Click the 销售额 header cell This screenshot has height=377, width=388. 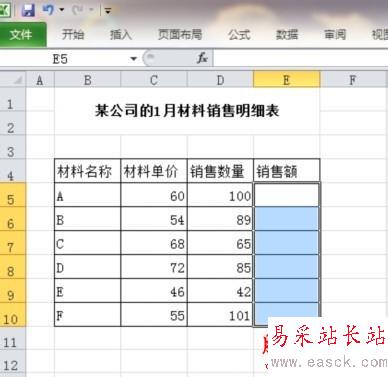click(287, 171)
